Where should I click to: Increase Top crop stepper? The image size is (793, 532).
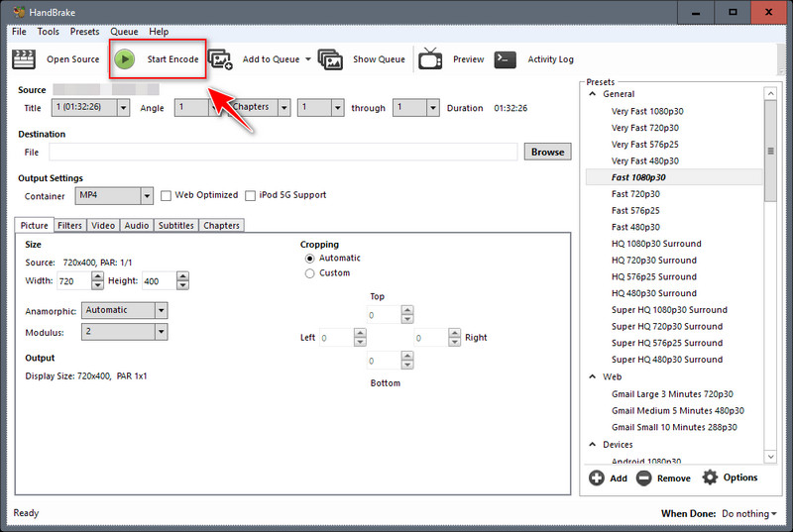[x=407, y=310]
